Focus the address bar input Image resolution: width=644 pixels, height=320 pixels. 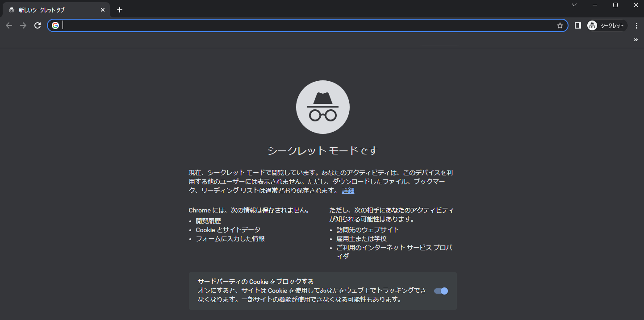[x=308, y=25]
